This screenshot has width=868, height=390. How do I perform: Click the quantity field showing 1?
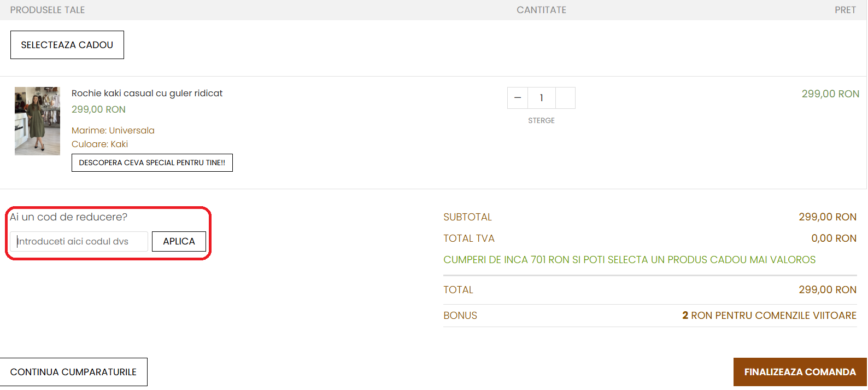(541, 98)
